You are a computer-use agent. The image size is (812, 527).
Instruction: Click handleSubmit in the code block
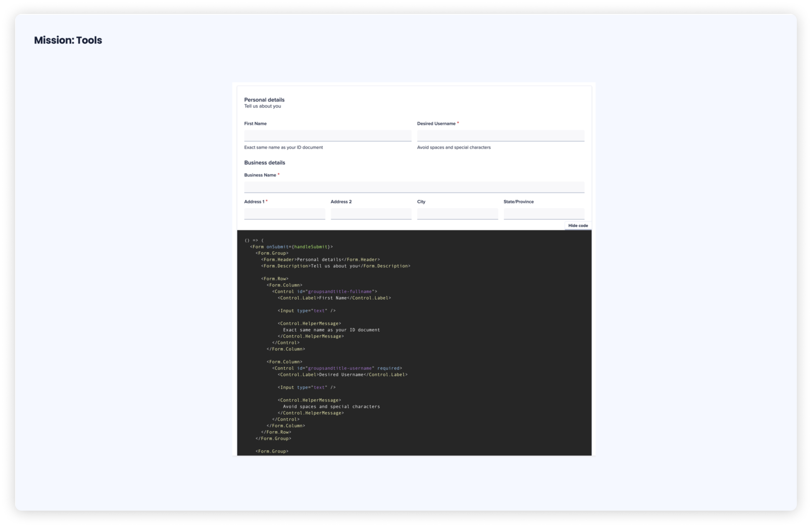coord(310,247)
